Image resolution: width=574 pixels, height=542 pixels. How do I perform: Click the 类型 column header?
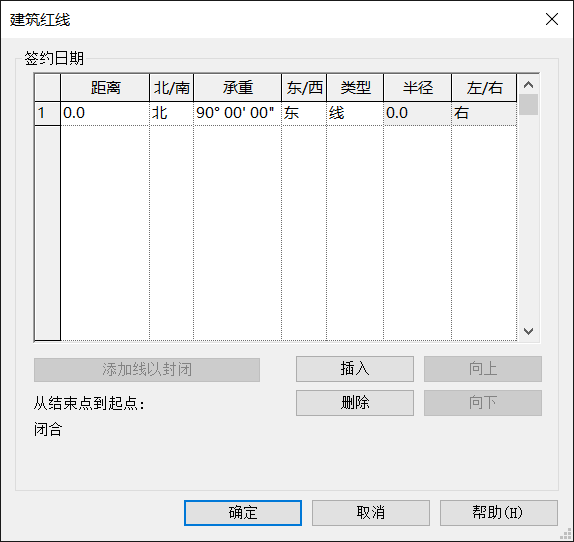[355, 87]
